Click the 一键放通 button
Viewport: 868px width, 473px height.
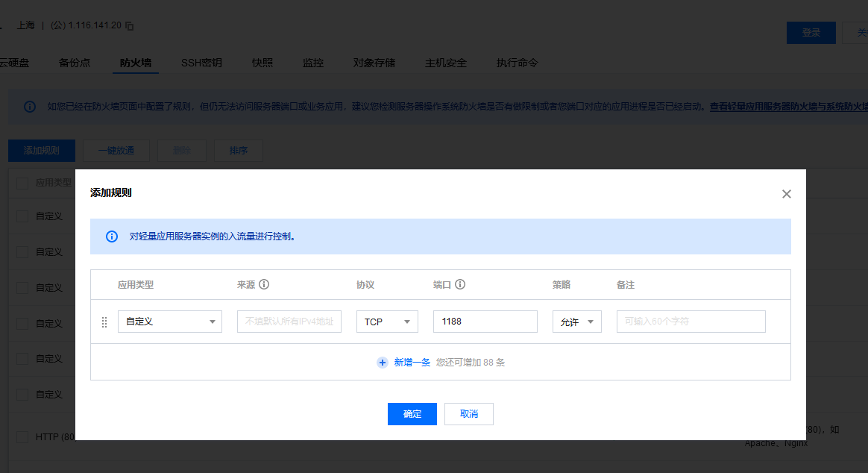coord(116,150)
